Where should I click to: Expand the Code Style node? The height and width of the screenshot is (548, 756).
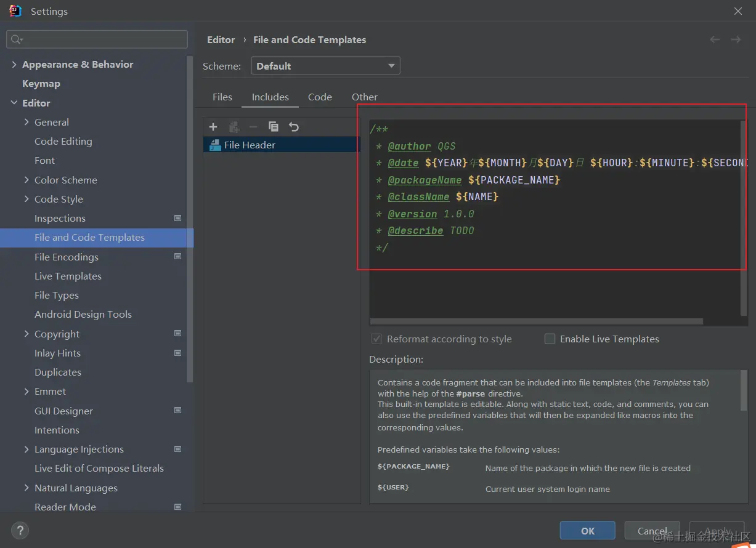[x=26, y=199]
